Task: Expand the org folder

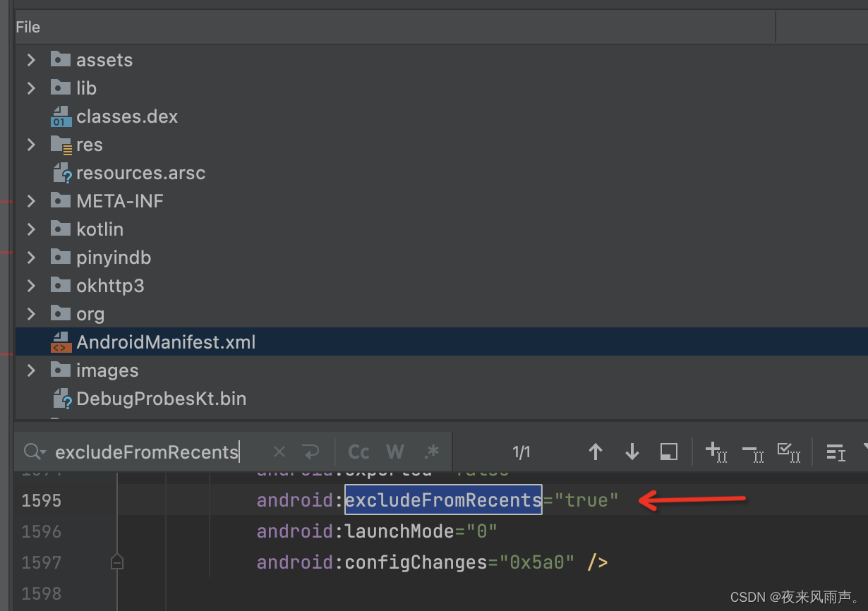Action: pyautogui.click(x=31, y=314)
